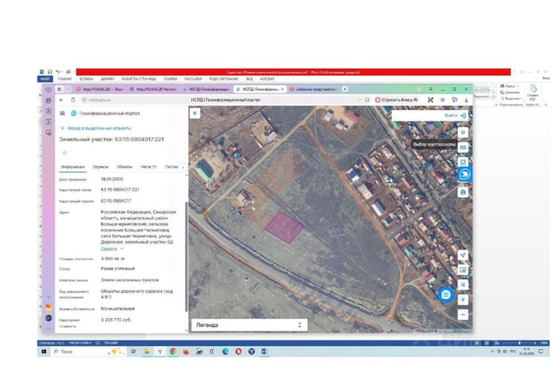Undo in Word quick access toolbar
The image size is (555, 392).
coord(58,72)
